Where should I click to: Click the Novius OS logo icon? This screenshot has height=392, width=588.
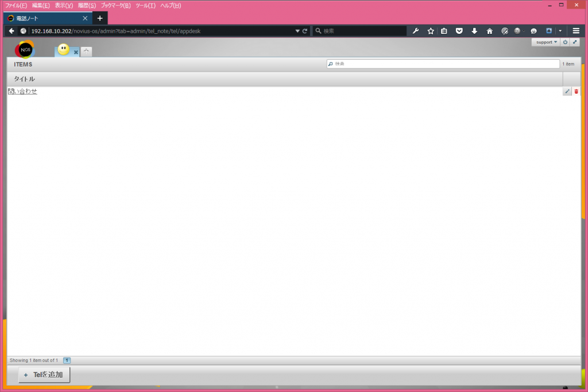tap(25, 50)
